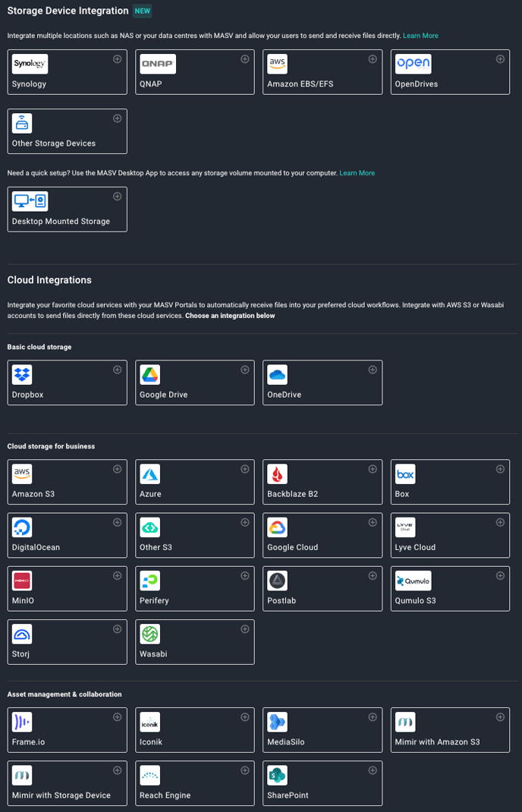Add Google Drive via its plus icon
Image resolution: width=522 pixels, height=812 pixels.
pos(245,370)
